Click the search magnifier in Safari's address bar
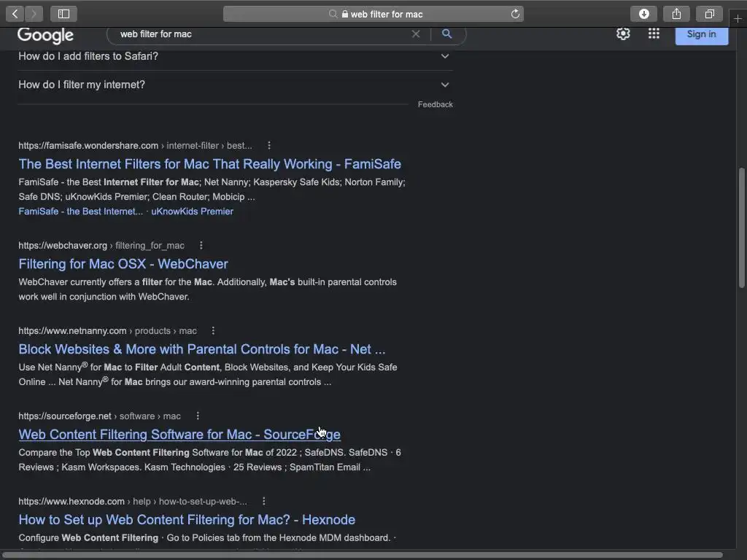Viewport: 747px width, 560px height. (x=333, y=15)
